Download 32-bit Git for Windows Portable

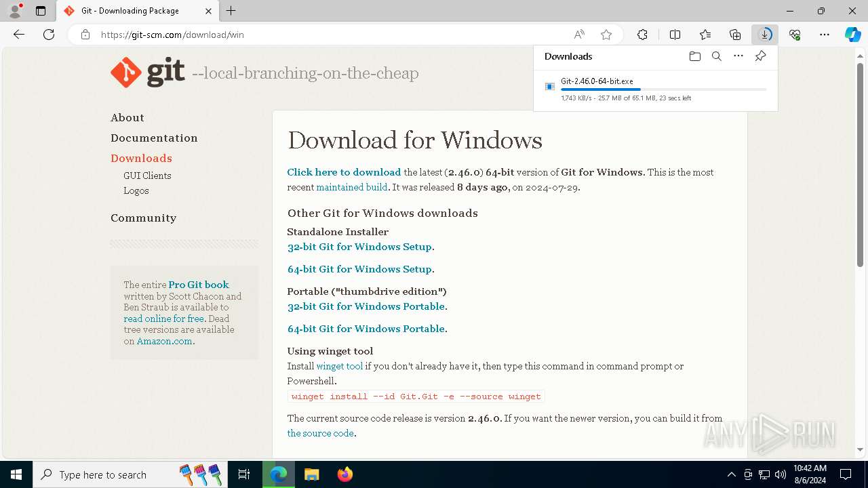[x=366, y=306]
